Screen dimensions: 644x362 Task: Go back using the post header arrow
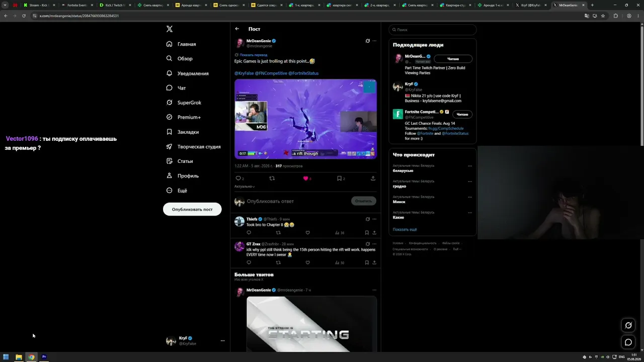(237, 29)
